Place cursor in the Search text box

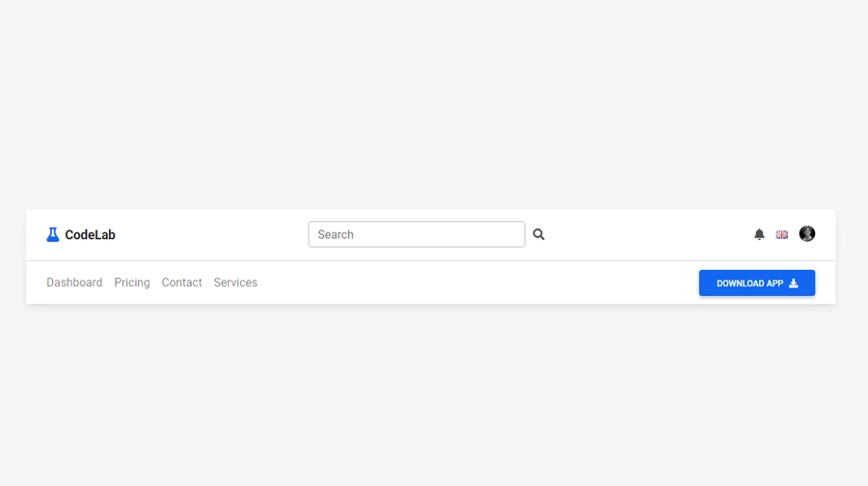pyautogui.click(x=417, y=234)
